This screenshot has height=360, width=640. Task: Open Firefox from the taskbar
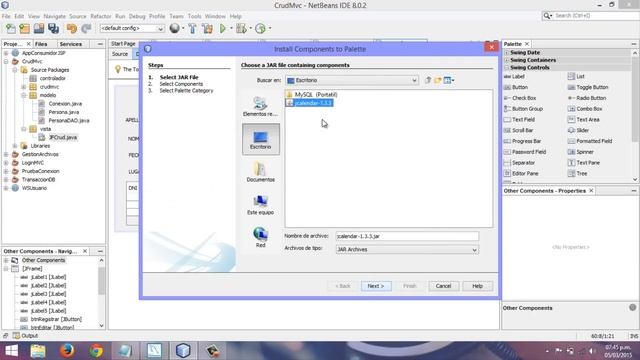coord(67,351)
